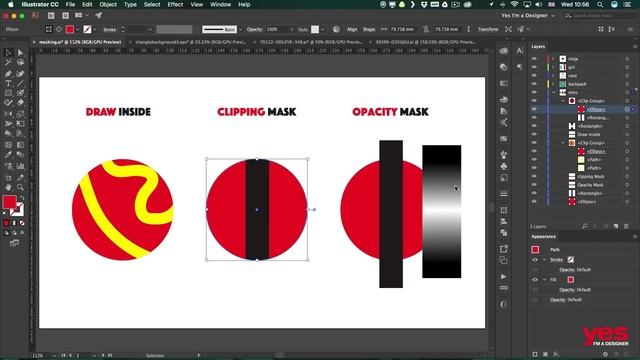Open the Symbols club-shaped panel icon
The width and height of the screenshot is (640, 360).
coord(504,166)
